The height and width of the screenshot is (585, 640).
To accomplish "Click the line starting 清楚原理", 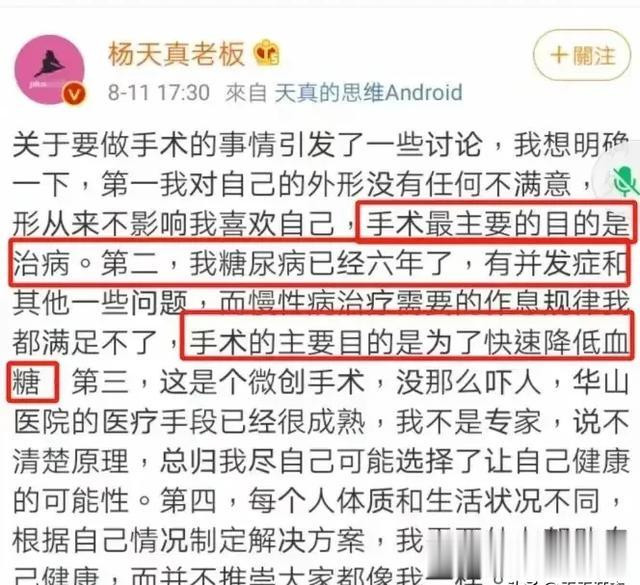I will click(320, 461).
